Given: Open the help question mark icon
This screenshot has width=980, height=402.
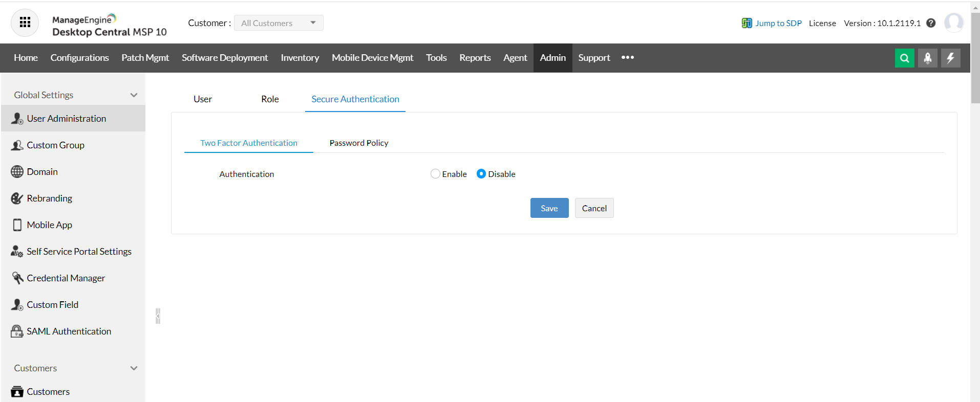Looking at the screenshot, I should coord(931,23).
